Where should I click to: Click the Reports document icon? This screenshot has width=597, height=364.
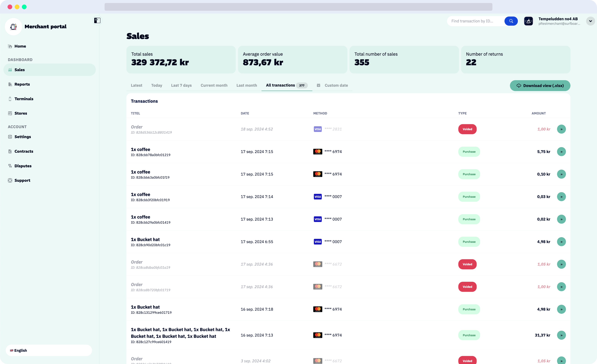point(10,84)
